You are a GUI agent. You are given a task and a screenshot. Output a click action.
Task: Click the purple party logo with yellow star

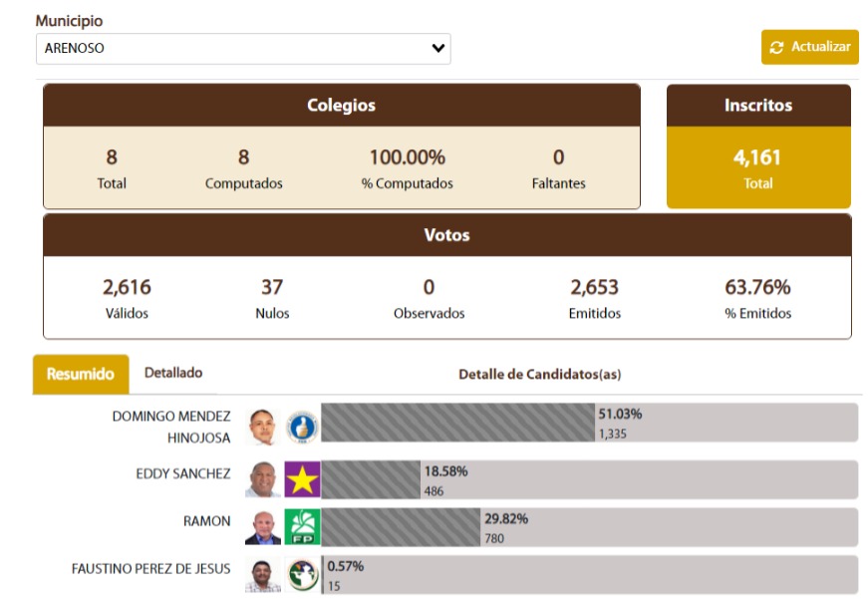pyautogui.click(x=301, y=479)
